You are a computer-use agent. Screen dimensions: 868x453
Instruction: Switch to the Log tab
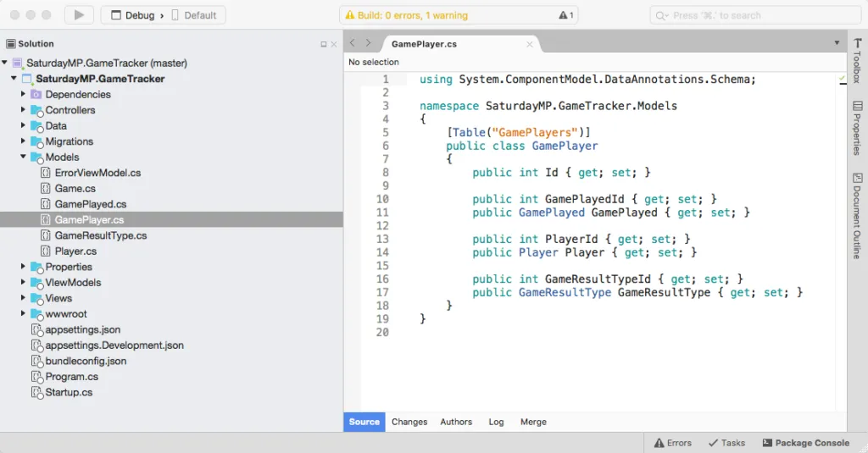pyautogui.click(x=496, y=422)
